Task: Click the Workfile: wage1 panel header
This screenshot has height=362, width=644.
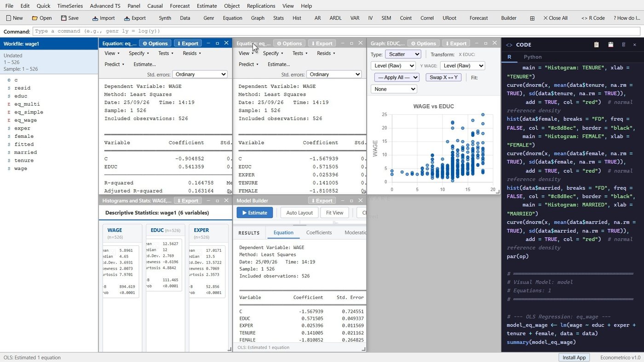Action: click(x=49, y=44)
